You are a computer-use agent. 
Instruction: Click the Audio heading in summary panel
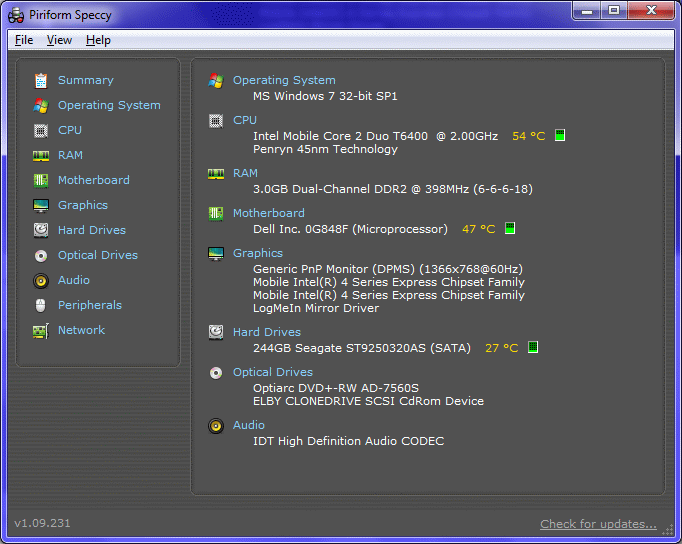coord(249,426)
